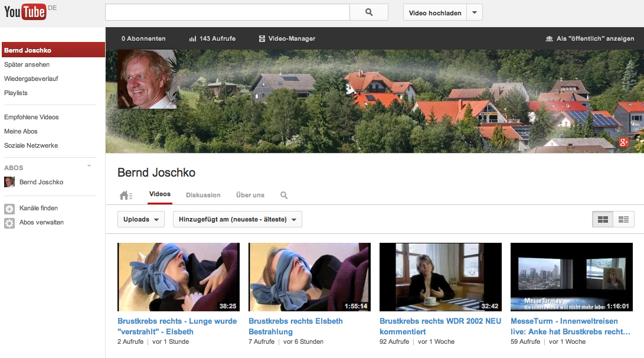
Task: Click the Google+ icon on banner
Action: click(x=624, y=142)
